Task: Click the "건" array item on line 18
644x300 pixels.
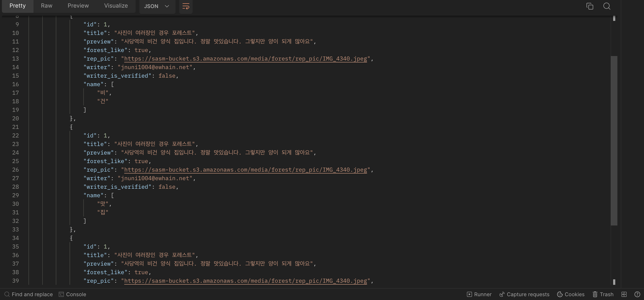Action: pyautogui.click(x=103, y=101)
